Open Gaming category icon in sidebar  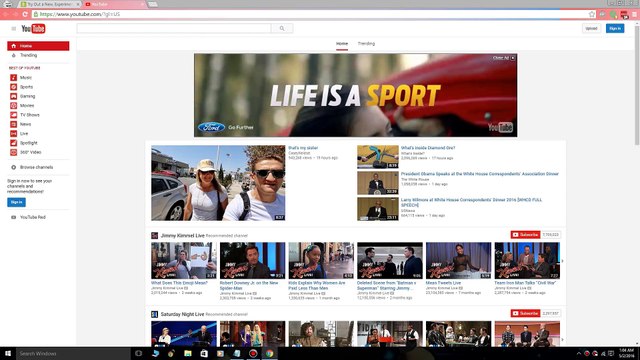(13, 96)
